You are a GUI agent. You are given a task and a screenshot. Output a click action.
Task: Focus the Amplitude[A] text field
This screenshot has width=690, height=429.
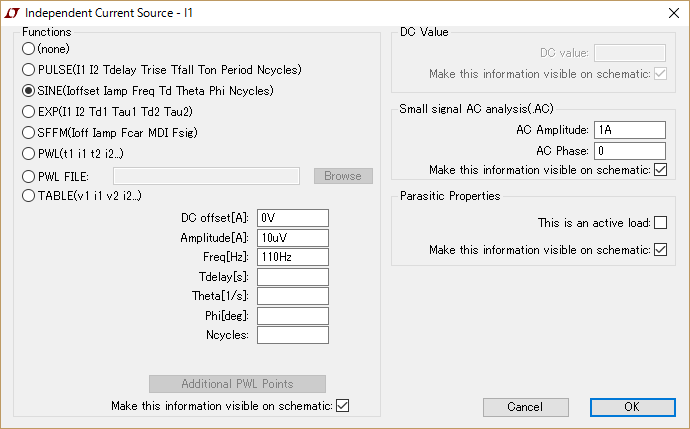pyautogui.click(x=293, y=237)
